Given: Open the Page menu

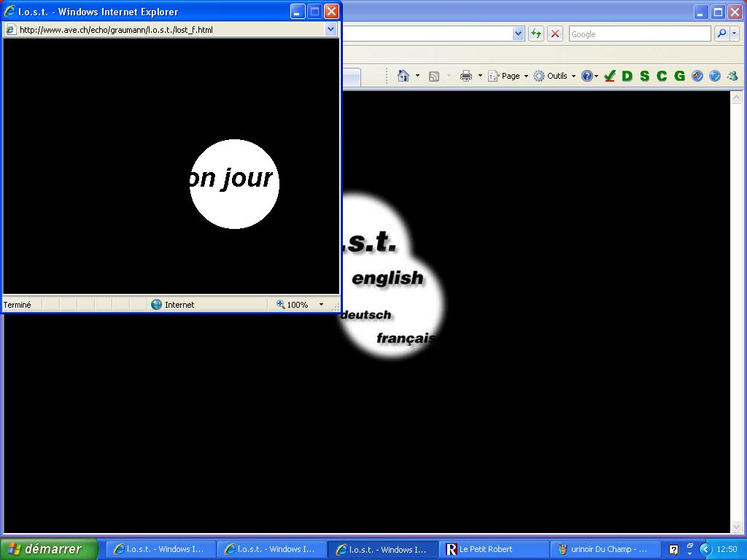Looking at the screenshot, I should 510,76.
